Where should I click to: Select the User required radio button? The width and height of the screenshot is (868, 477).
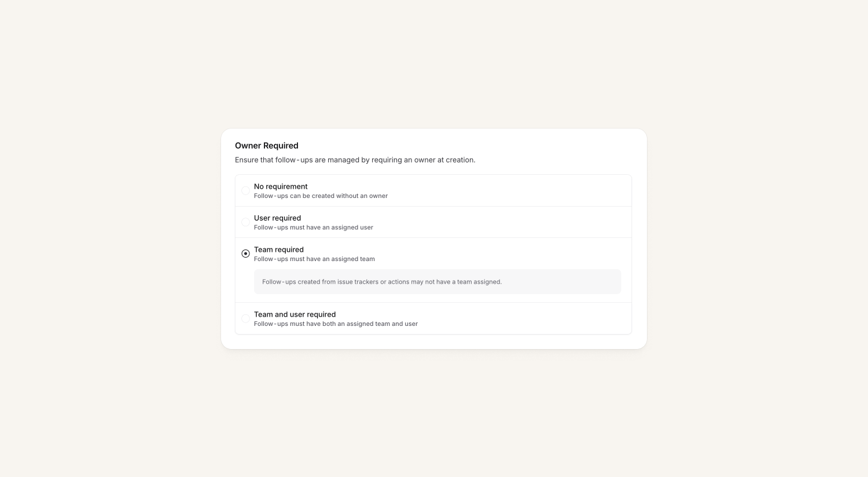coord(245,222)
